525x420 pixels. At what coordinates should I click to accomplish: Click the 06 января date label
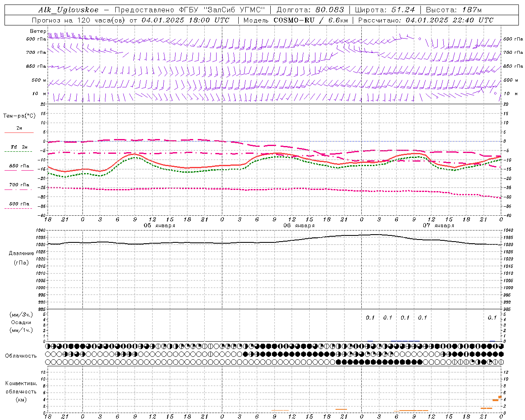tap(299, 226)
